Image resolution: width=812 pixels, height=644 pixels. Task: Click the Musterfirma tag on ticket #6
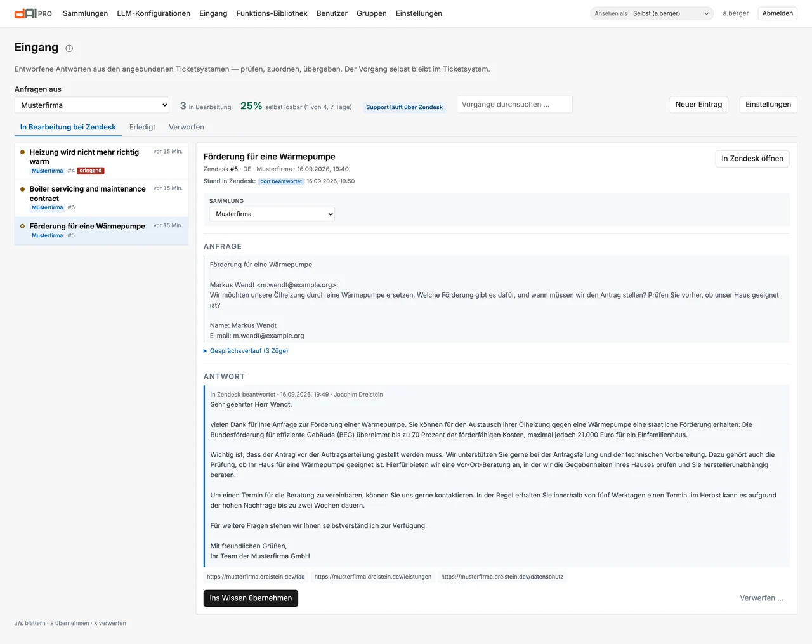point(48,207)
